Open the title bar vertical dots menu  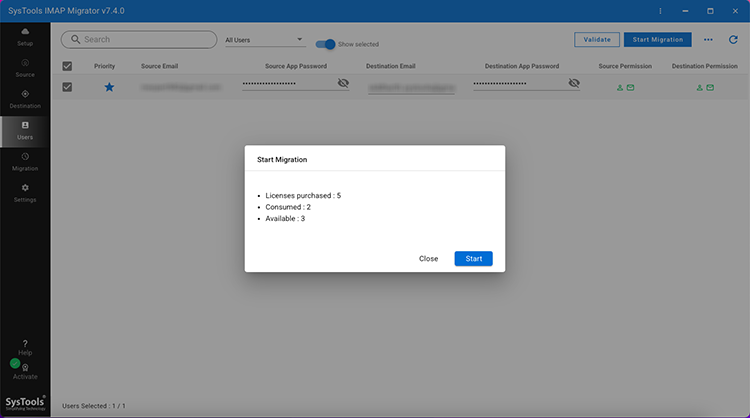(x=660, y=11)
